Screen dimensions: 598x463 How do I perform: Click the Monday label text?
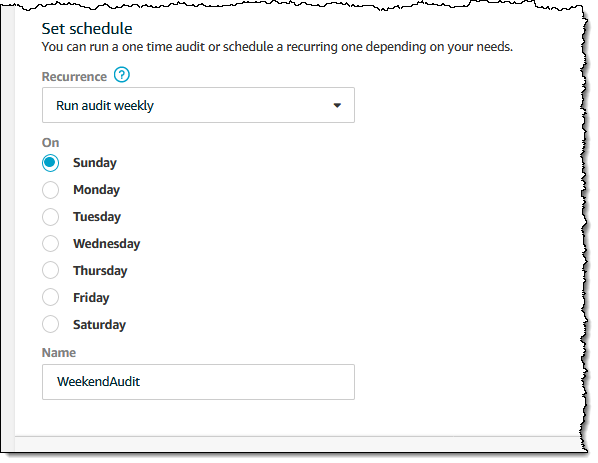[96, 190]
